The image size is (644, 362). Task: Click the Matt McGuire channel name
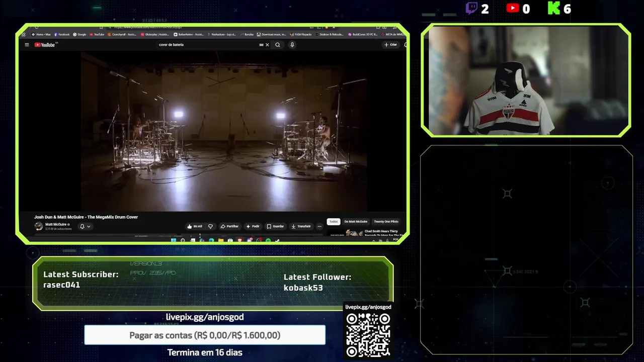click(56, 224)
